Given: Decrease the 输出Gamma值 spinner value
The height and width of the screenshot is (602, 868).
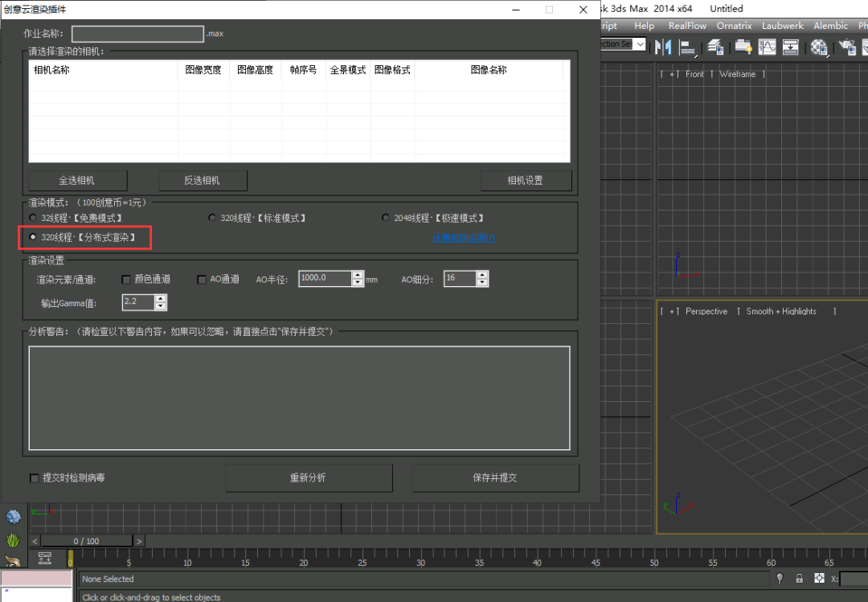Looking at the screenshot, I should [160, 306].
